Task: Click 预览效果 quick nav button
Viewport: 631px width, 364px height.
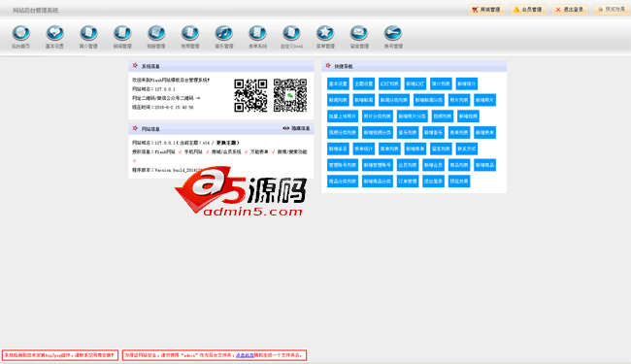Action: click(x=459, y=181)
